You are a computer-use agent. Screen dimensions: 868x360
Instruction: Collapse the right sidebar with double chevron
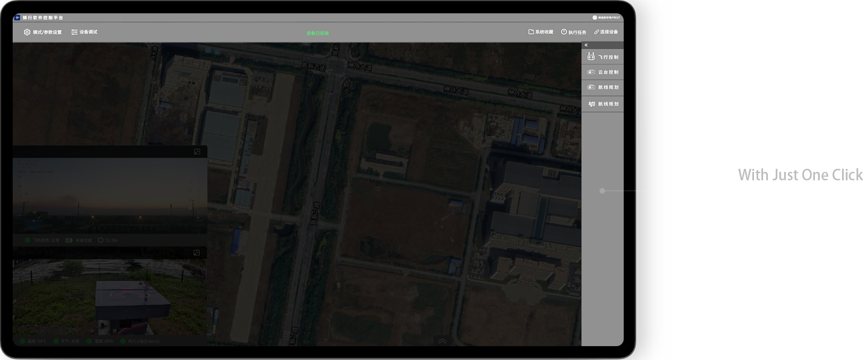pyautogui.click(x=586, y=45)
